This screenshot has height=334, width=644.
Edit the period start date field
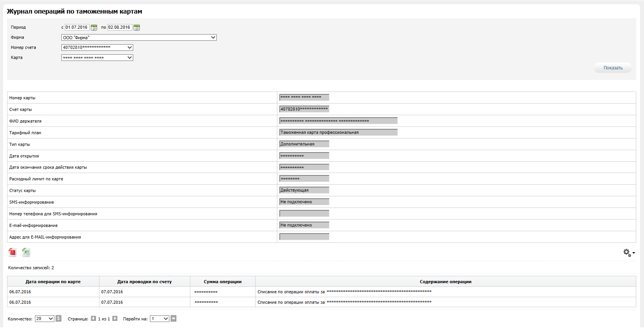click(77, 27)
